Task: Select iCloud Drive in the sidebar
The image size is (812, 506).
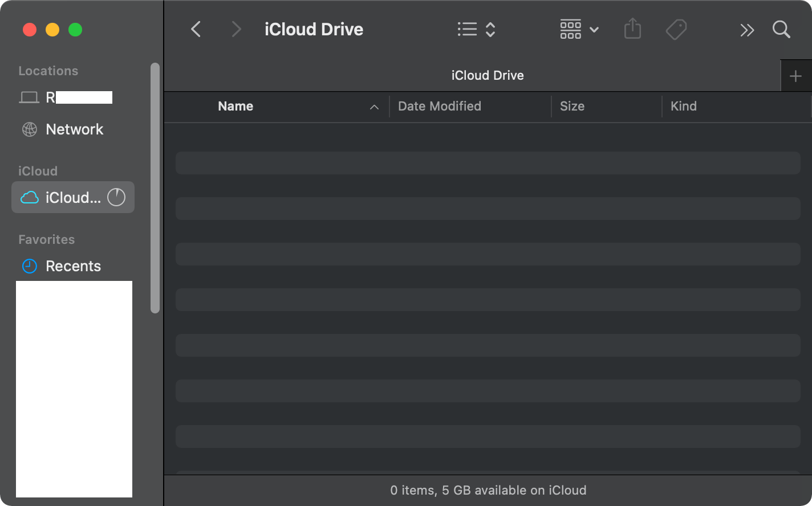Action: click(73, 197)
